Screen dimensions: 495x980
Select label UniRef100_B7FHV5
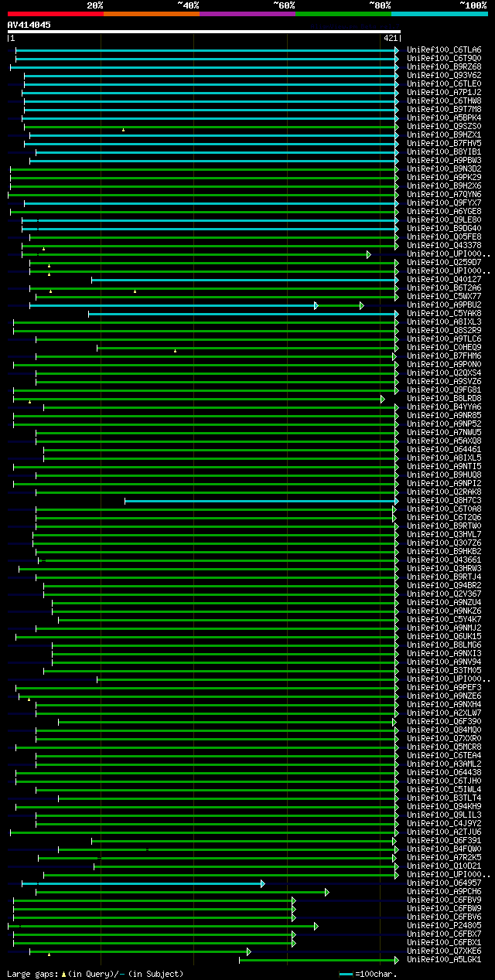[x=444, y=144]
